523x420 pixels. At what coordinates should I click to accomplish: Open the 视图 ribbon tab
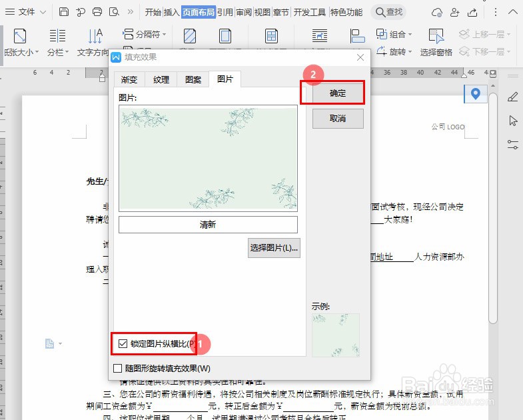[262, 13]
